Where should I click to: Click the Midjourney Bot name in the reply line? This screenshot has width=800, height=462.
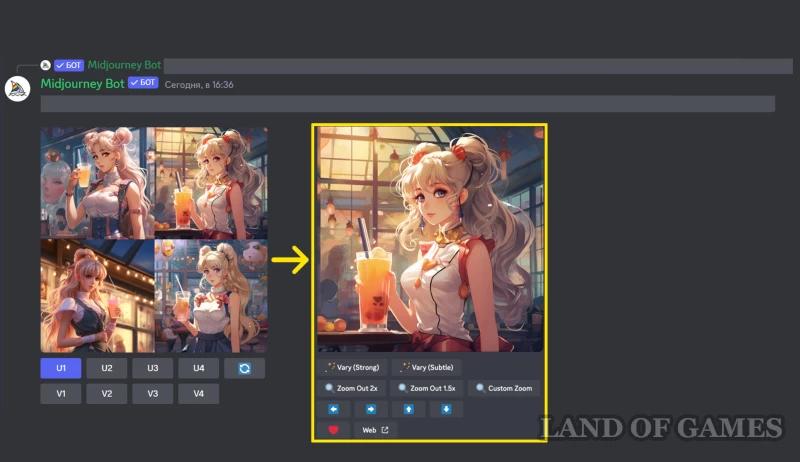click(124, 65)
